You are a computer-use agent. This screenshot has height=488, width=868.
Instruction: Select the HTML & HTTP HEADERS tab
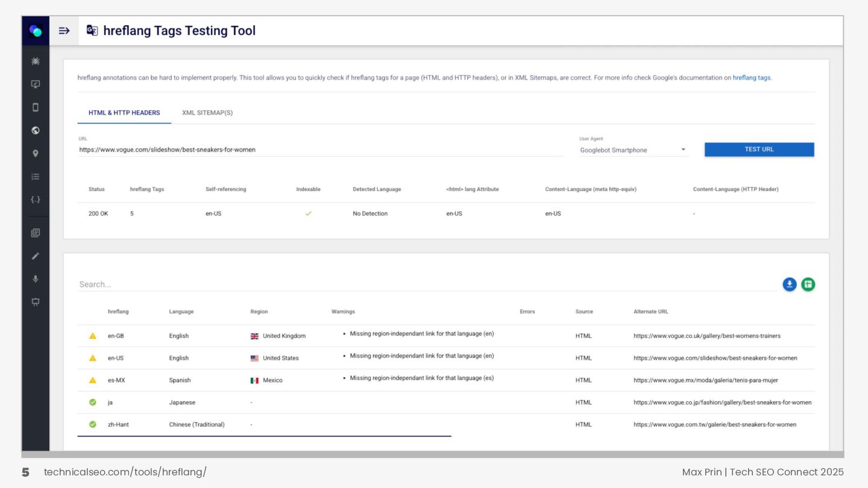[x=124, y=113]
